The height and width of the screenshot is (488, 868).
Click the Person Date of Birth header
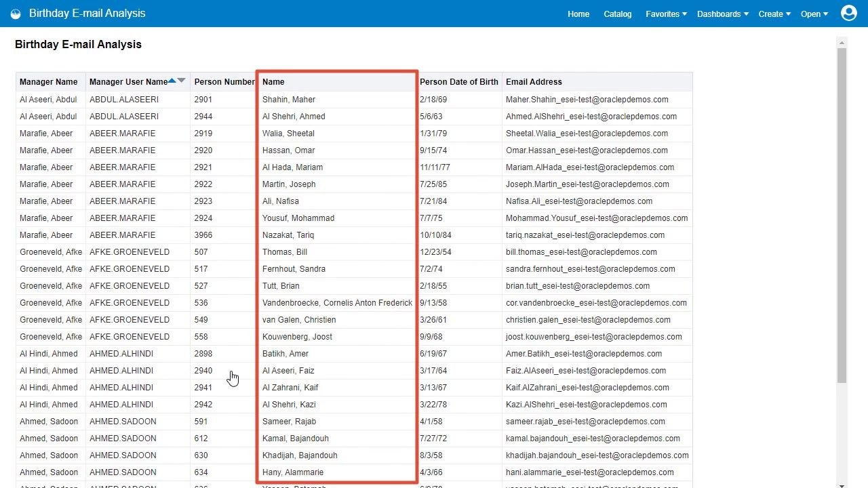[x=459, y=82]
